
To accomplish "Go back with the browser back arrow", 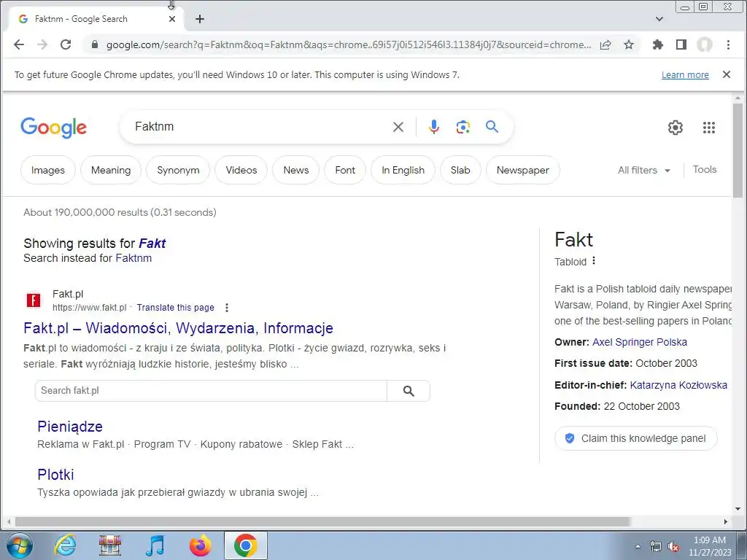I will [x=19, y=44].
